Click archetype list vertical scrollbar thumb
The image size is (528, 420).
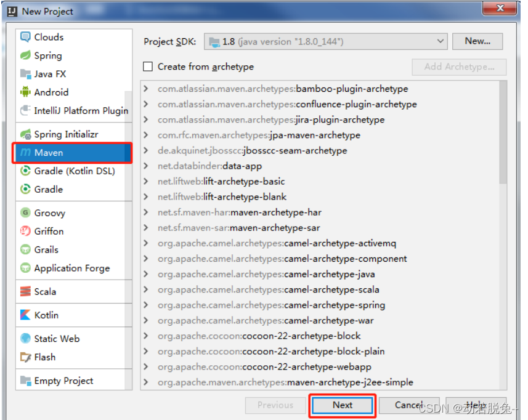503,132
